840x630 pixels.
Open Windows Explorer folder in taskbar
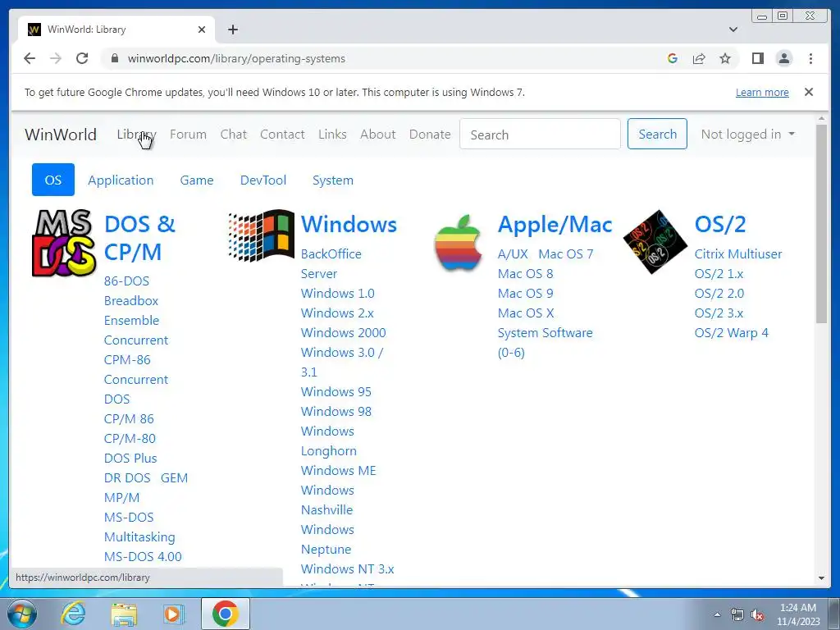[x=124, y=614]
